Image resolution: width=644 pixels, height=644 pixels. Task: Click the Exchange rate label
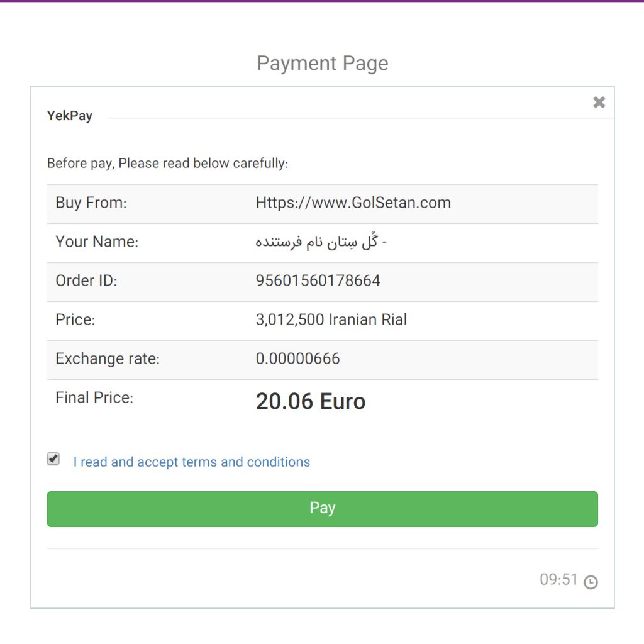pyautogui.click(x=108, y=359)
